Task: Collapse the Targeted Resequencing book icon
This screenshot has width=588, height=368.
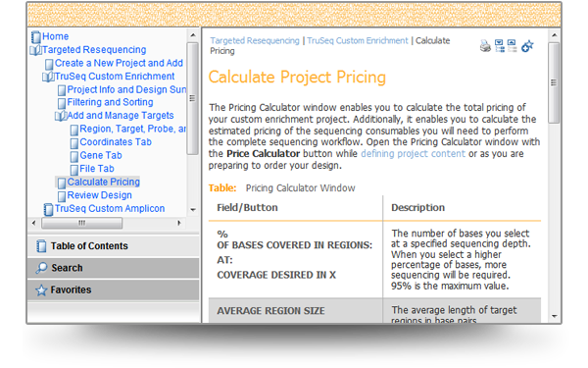Action: pyautogui.click(x=35, y=50)
